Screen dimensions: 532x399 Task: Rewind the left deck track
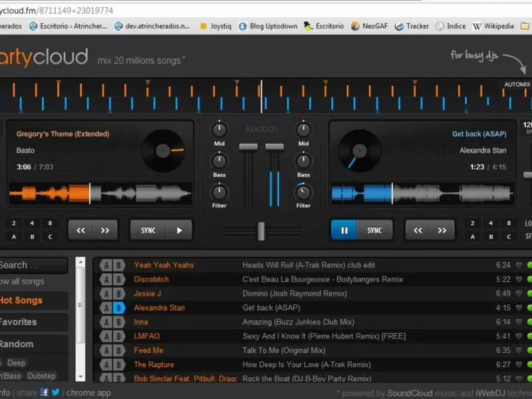[x=80, y=230]
